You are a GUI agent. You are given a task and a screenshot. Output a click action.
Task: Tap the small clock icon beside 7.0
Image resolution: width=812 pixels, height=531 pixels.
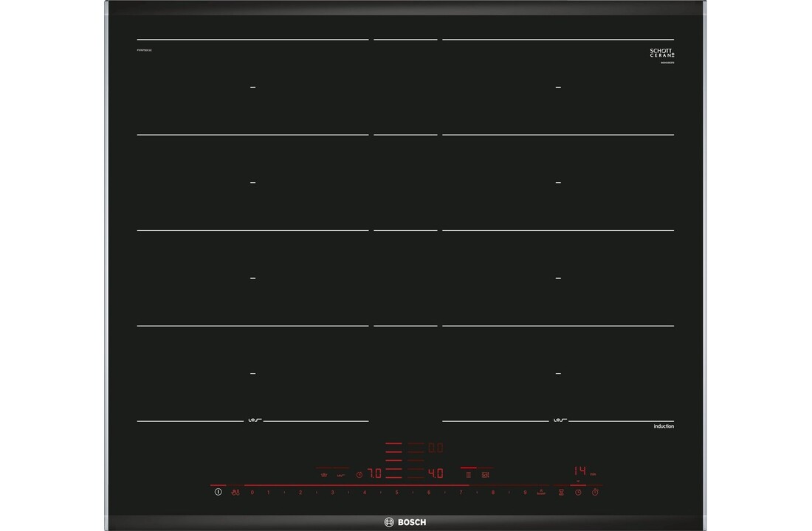point(359,475)
